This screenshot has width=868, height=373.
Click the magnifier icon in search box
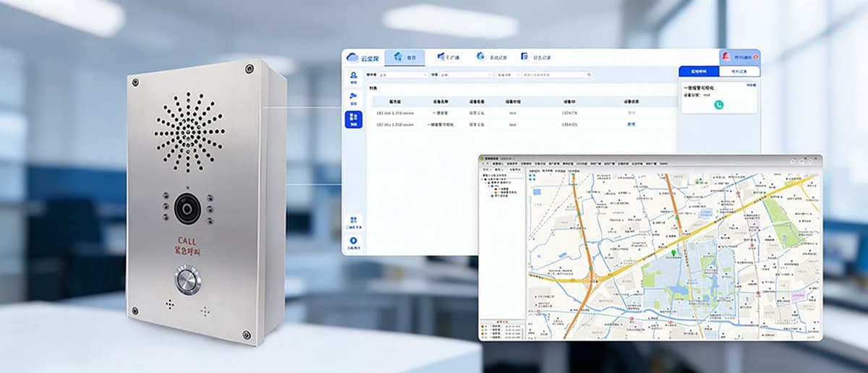coord(590,74)
